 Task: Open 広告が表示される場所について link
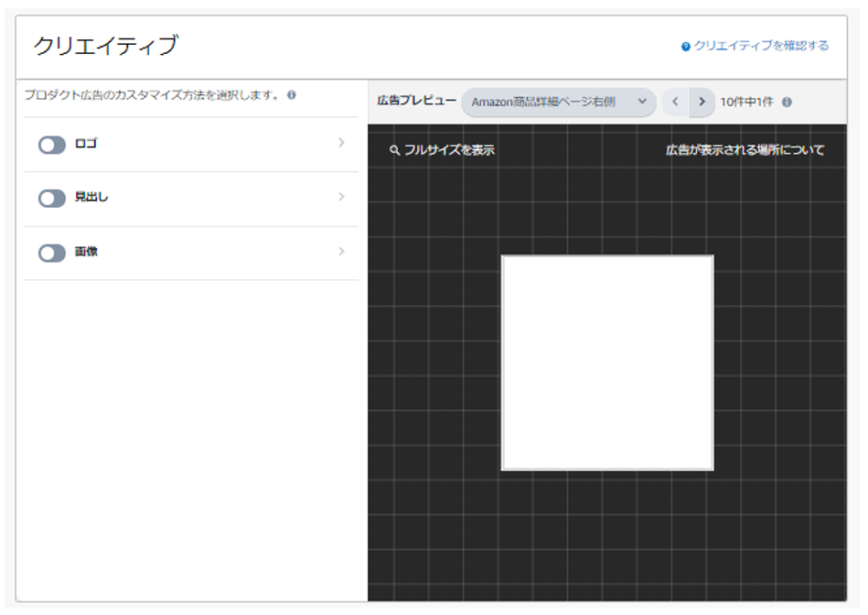coord(745,150)
